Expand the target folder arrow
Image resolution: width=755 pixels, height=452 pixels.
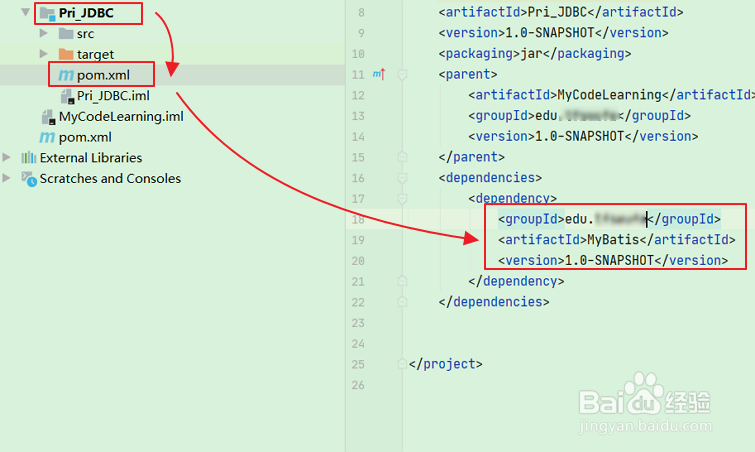(x=43, y=53)
